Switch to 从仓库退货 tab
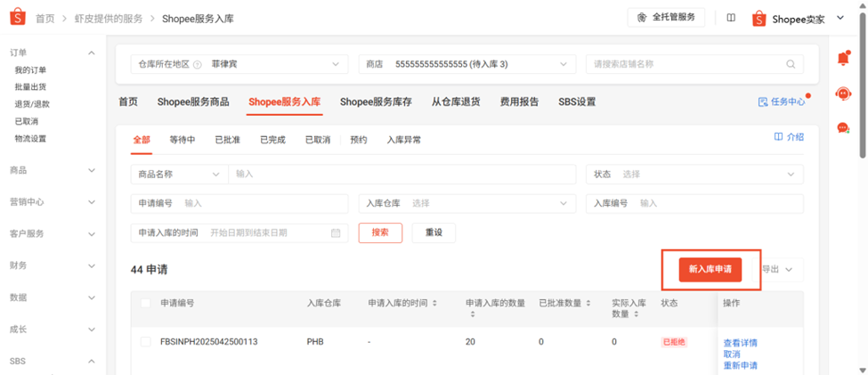 [456, 102]
